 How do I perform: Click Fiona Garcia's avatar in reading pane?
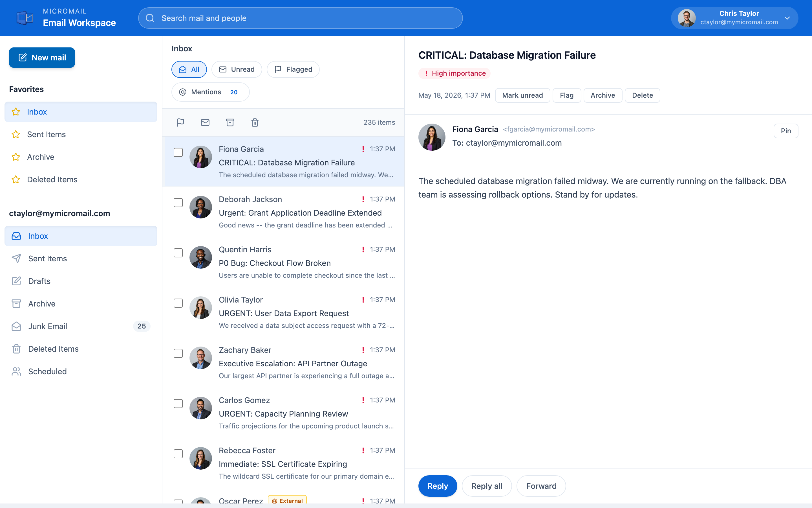pos(432,137)
